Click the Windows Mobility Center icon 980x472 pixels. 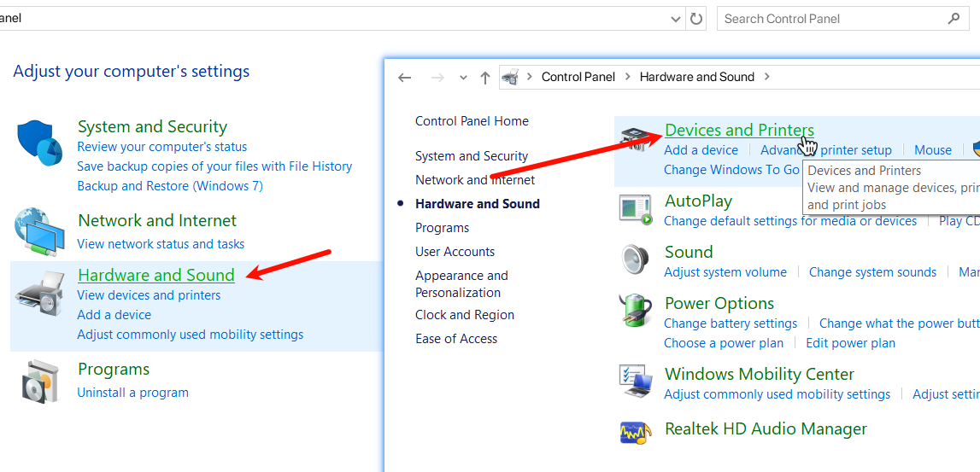pyautogui.click(x=636, y=382)
